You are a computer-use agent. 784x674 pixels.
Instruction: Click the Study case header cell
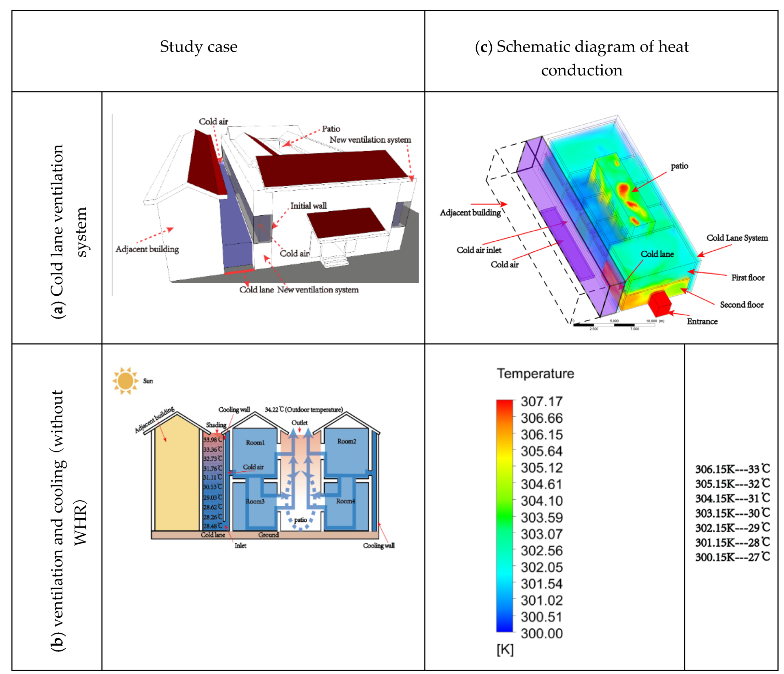click(x=199, y=47)
